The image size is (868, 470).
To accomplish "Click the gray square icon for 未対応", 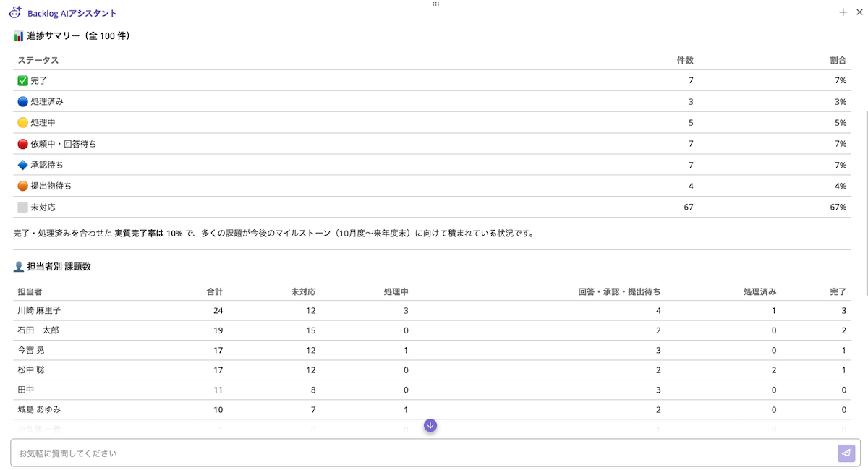I will point(23,207).
